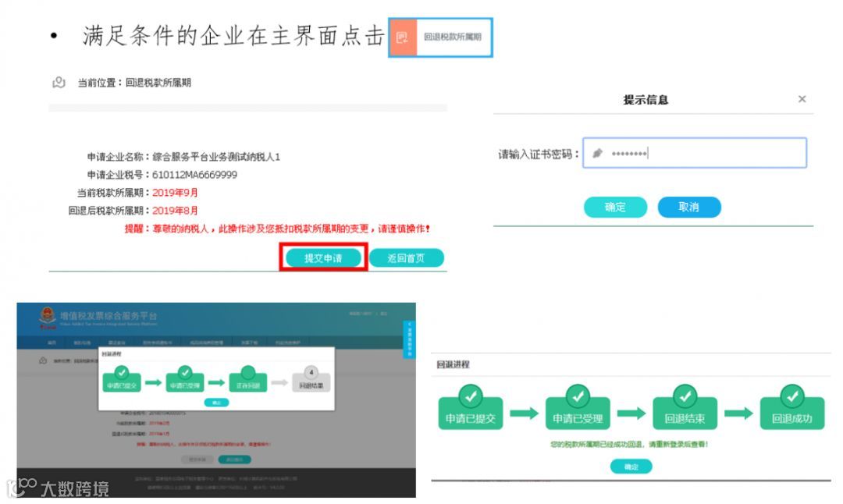Submit with the 提交申请 button

[323, 258]
